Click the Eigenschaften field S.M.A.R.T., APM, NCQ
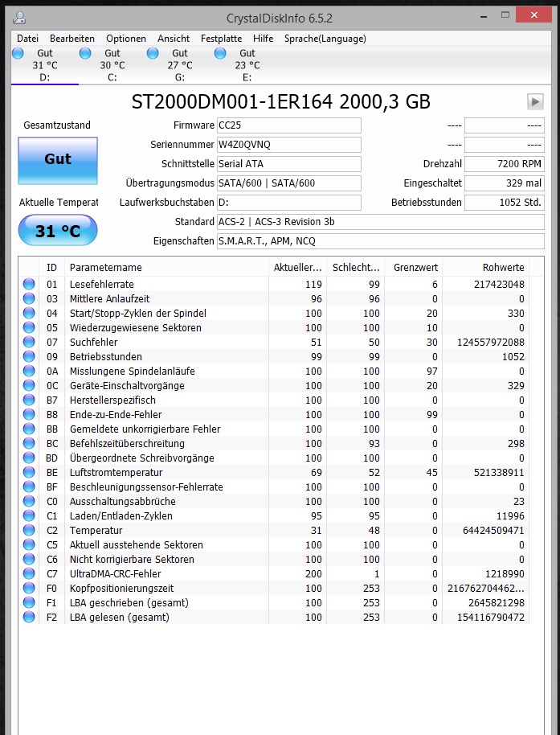 coord(381,241)
